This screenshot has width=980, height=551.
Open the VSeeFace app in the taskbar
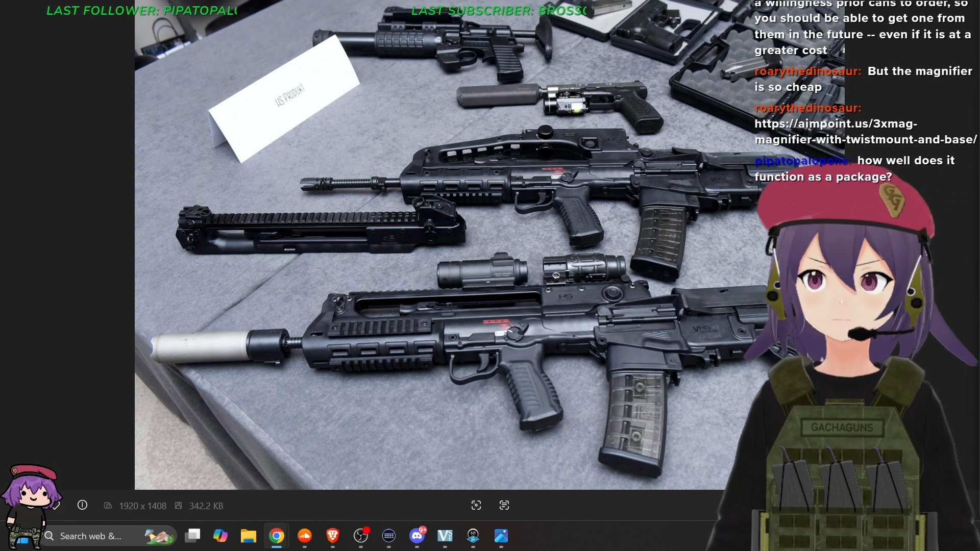click(445, 536)
